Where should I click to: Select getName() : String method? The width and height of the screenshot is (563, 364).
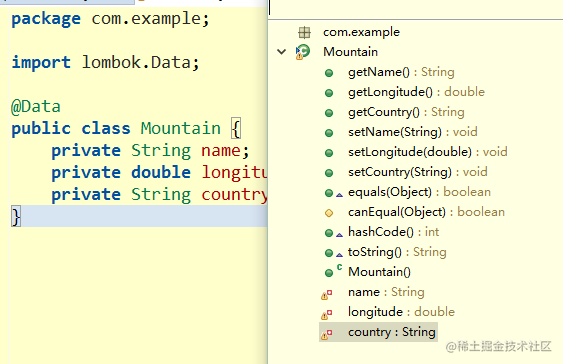(x=401, y=72)
